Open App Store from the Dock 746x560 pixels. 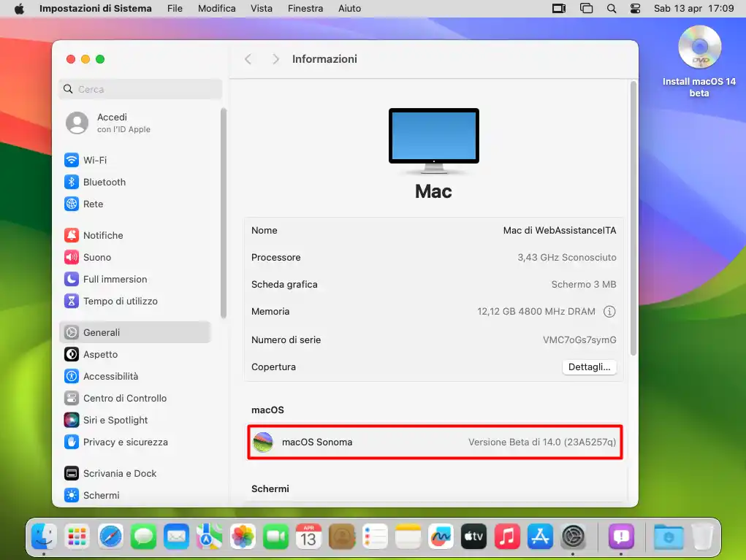pyautogui.click(x=540, y=537)
